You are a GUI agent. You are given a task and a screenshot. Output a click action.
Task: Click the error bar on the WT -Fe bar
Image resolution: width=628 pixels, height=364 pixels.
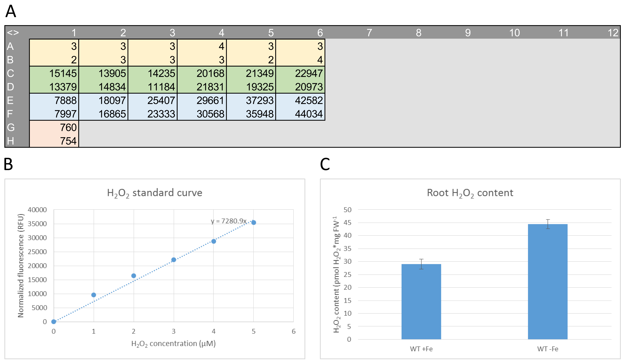[x=548, y=224]
